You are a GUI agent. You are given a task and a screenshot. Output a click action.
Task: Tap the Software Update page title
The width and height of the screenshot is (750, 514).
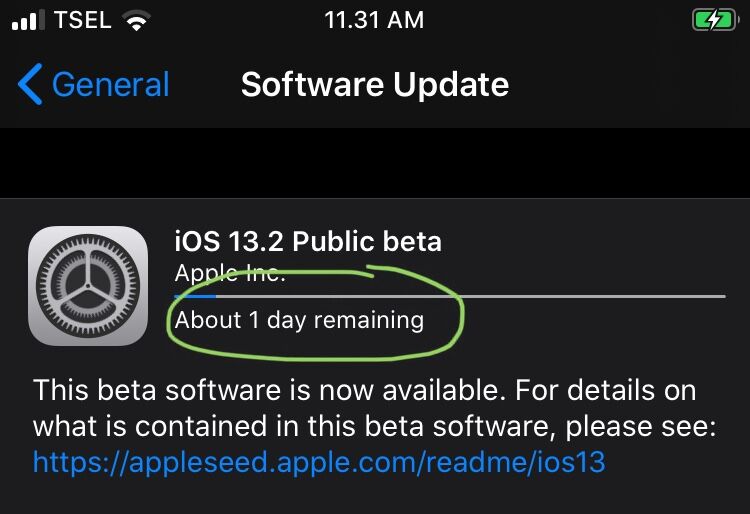(375, 85)
